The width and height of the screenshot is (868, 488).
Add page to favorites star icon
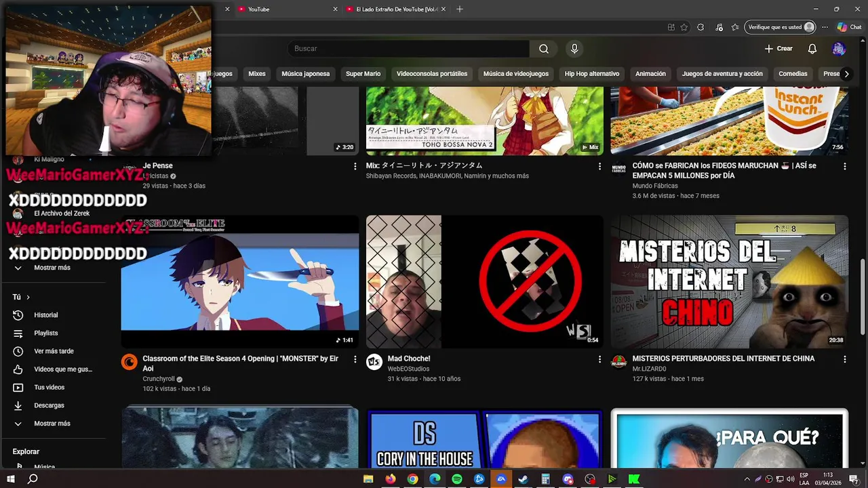pos(684,27)
